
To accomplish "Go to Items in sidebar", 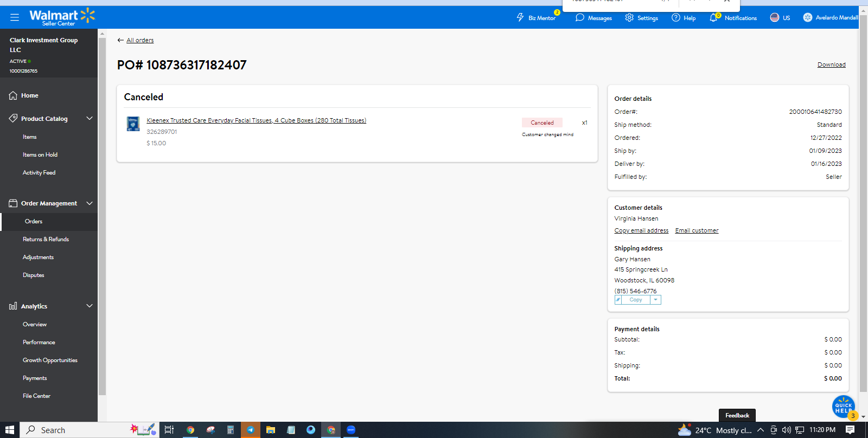I will pyautogui.click(x=30, y=137).
